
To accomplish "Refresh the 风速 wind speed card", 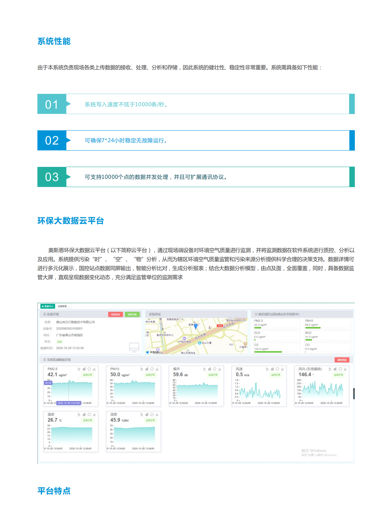I will (277, 369).
